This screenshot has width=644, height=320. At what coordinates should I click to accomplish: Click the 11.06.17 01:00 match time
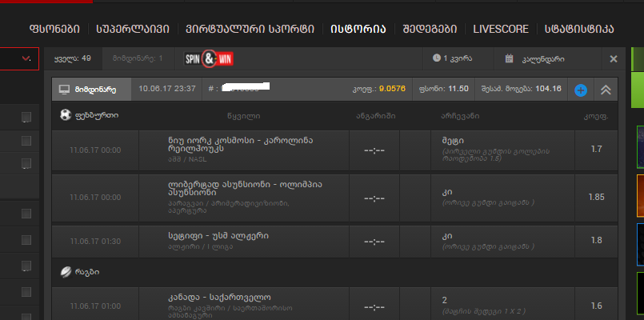pos(95,306)
